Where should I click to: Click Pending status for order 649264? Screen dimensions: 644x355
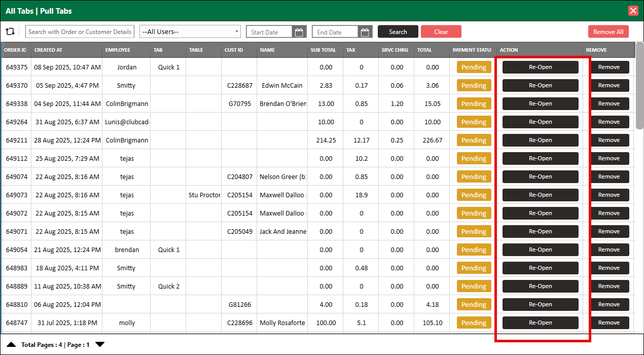[x=474, y=122]
